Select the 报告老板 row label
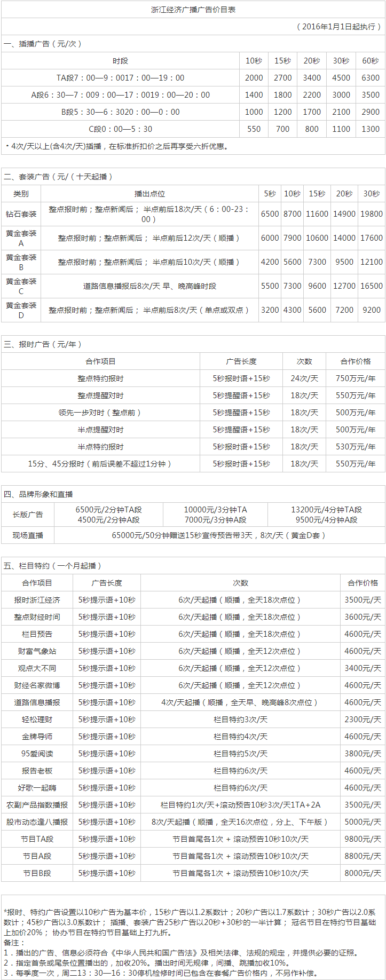Image resolution: width=386 pixels, height=980 pixels. tap(37, 771)
